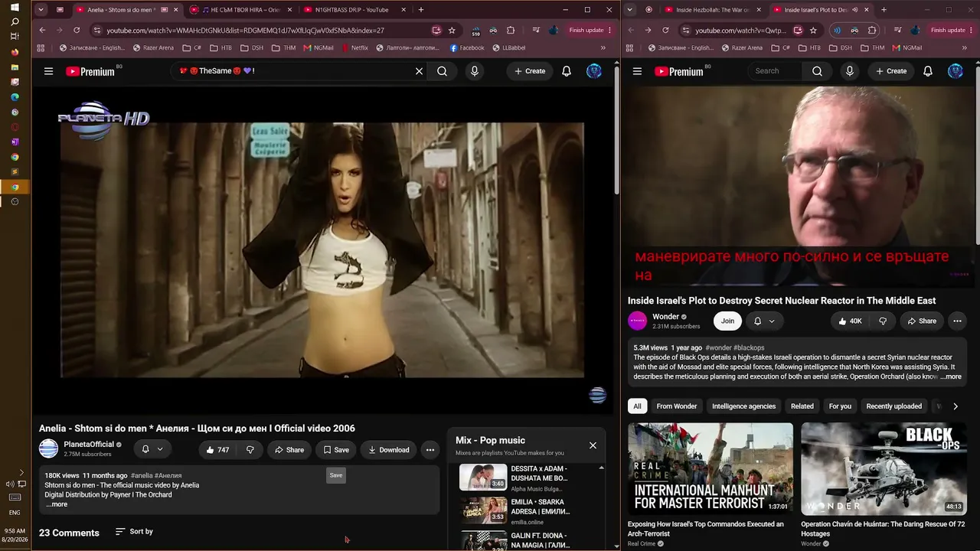Select the Recently uploaded filter chip
Viewport: 980px width, 551px height.
pyautogui.click(x=893, y=406)
